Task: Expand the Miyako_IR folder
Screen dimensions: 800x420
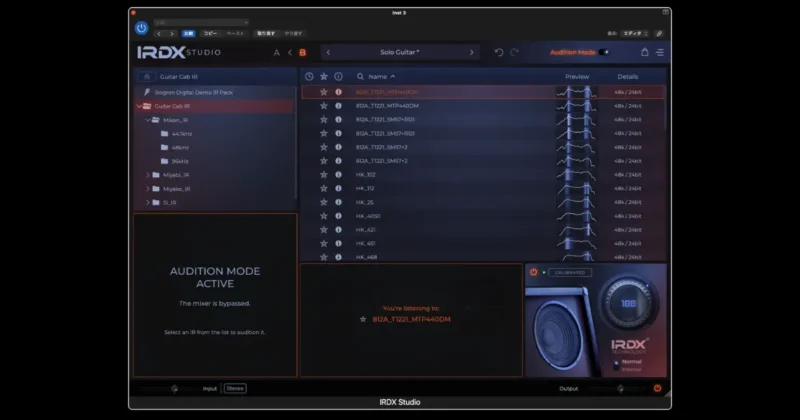Action: tap(147, 189)
